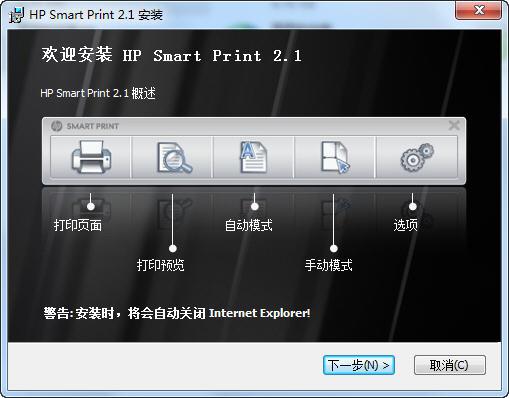
Task: Click the 下一步(N) > button
Action: point(359,365)
